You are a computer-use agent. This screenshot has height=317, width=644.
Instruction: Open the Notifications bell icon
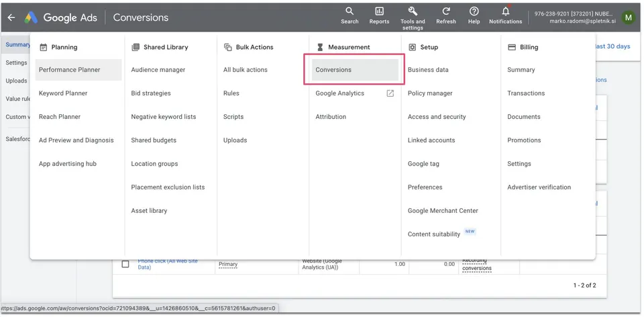(x=506, y=11)
